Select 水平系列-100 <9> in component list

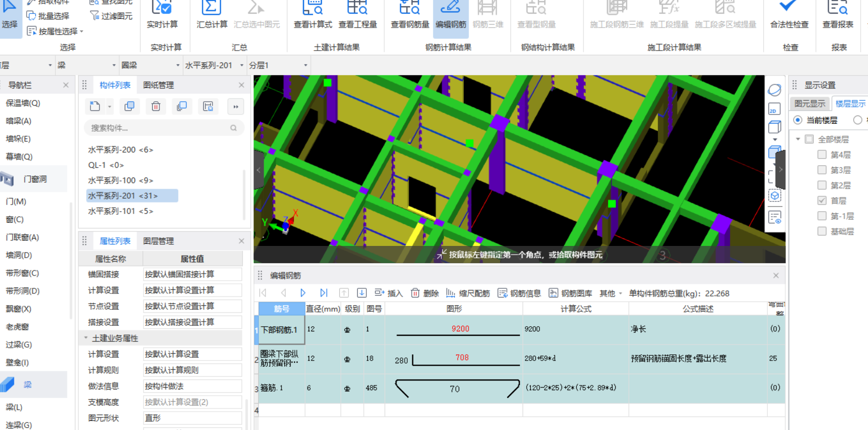(121, 180)
